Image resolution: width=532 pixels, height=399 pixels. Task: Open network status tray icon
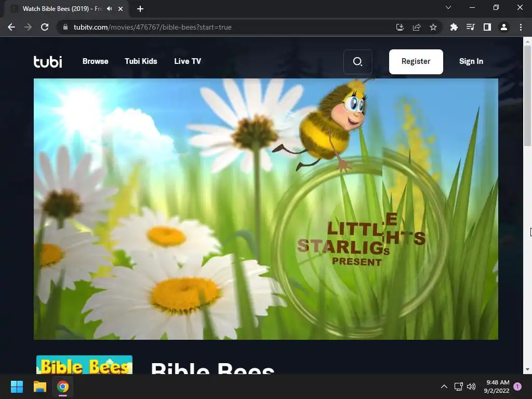click(458, 387)
